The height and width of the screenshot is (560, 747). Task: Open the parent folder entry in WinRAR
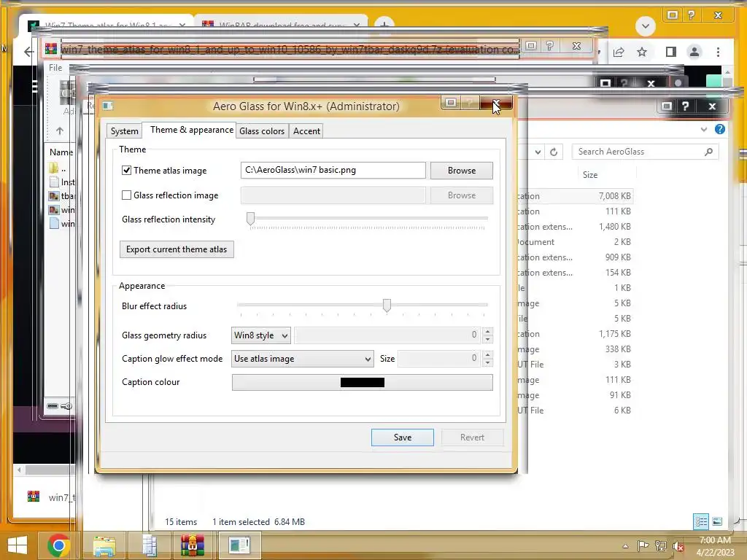pyautogui.click(x=58, y=168)
